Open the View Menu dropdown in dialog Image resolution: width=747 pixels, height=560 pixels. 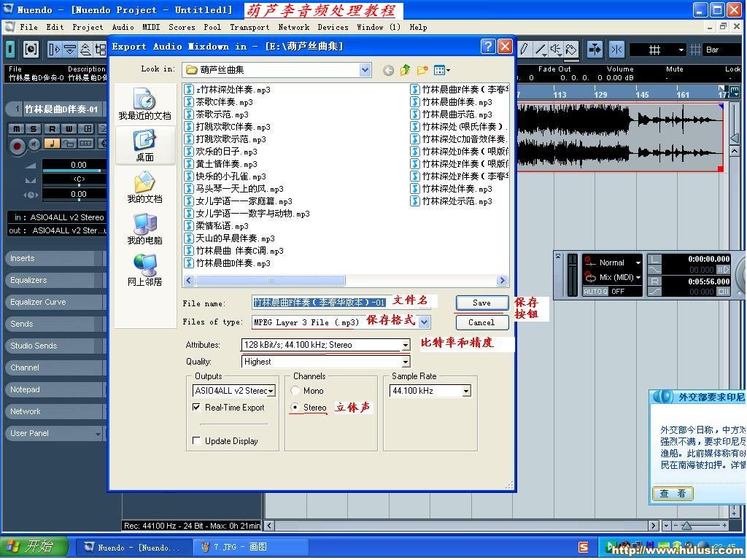[x=442, y=71]
